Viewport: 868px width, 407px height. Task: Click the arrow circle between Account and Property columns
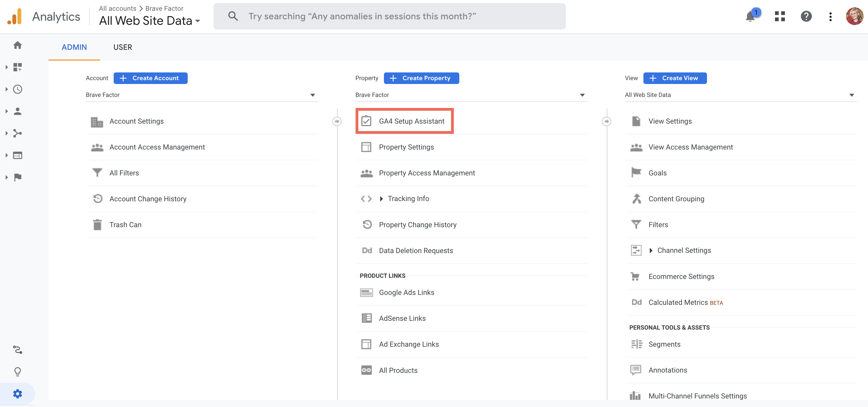pyautogui.click(x=337, y=121)
